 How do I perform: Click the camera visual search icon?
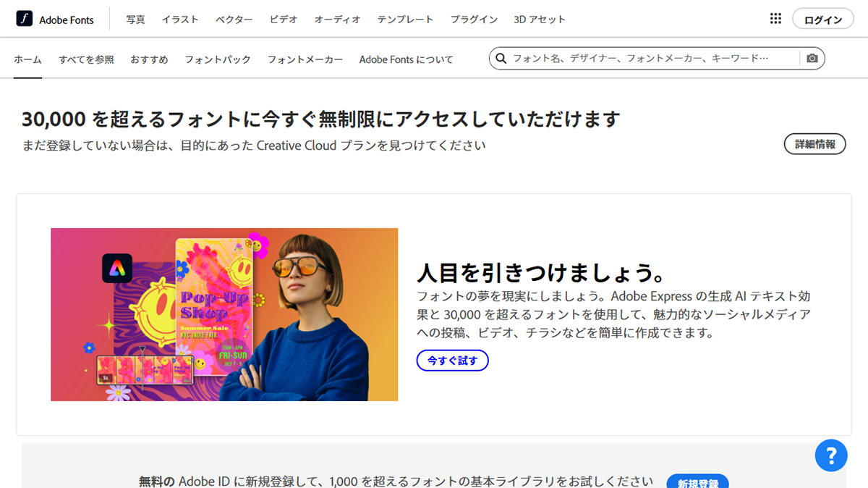point(812,59)
